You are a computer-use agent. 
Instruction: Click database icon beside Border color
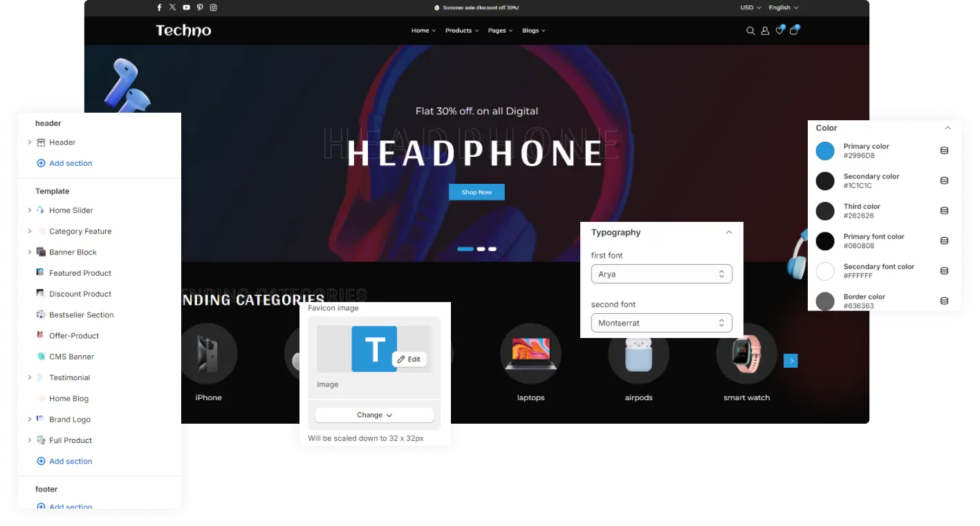pos(944,301)
